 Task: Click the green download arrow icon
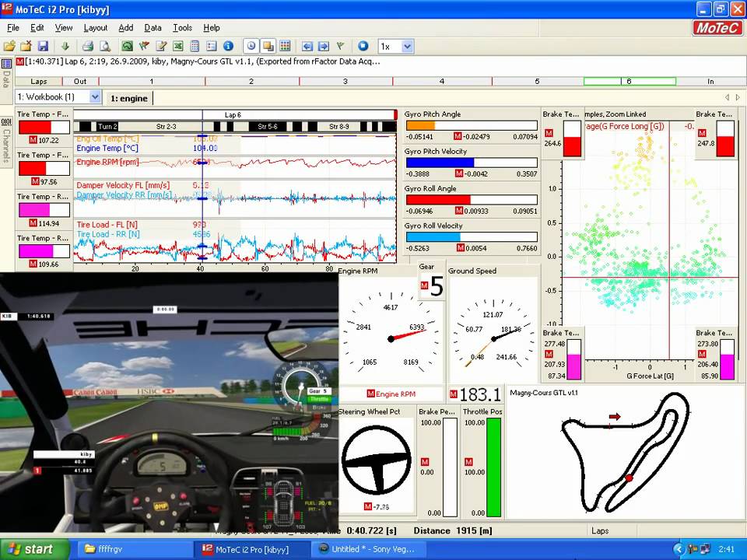click(x=65, y=46)
